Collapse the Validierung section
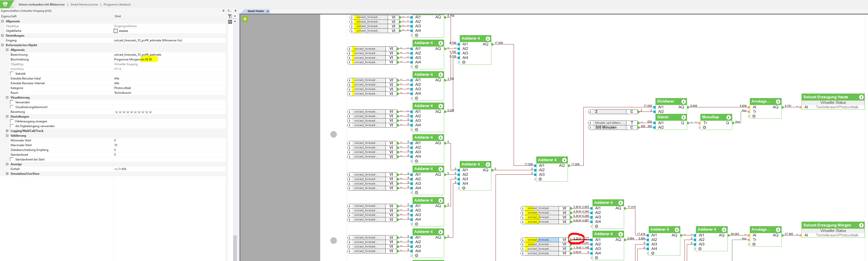 [x=7, y=136]
